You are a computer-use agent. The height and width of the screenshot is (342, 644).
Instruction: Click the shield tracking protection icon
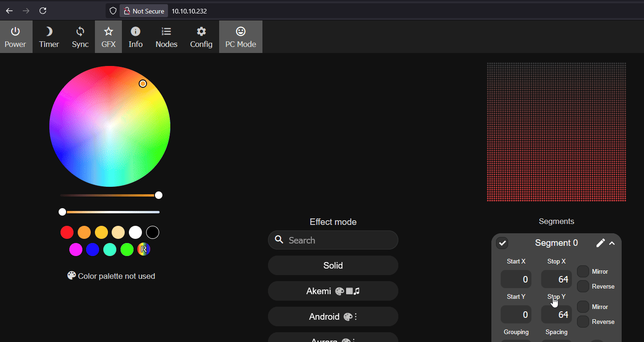tap(113, 11)
